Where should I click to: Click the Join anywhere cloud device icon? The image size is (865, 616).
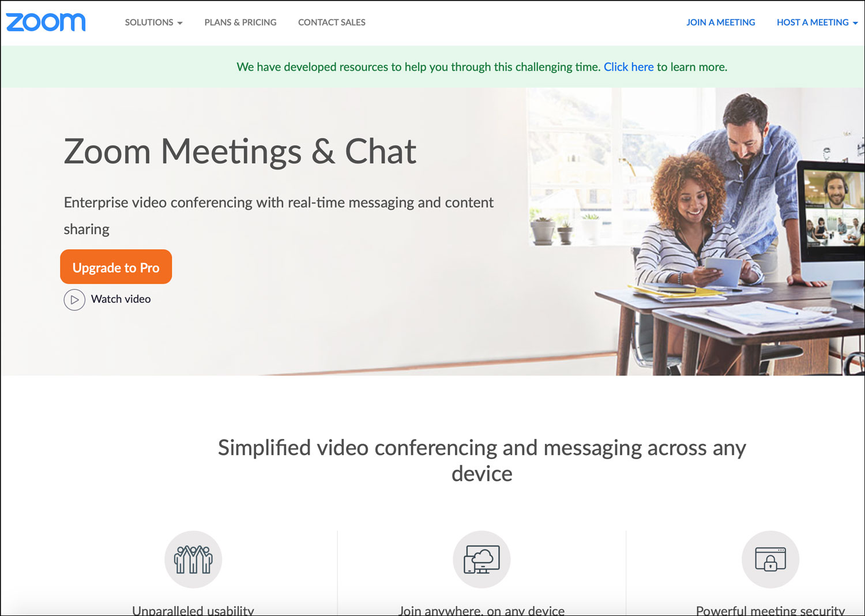tap(482, 559)
